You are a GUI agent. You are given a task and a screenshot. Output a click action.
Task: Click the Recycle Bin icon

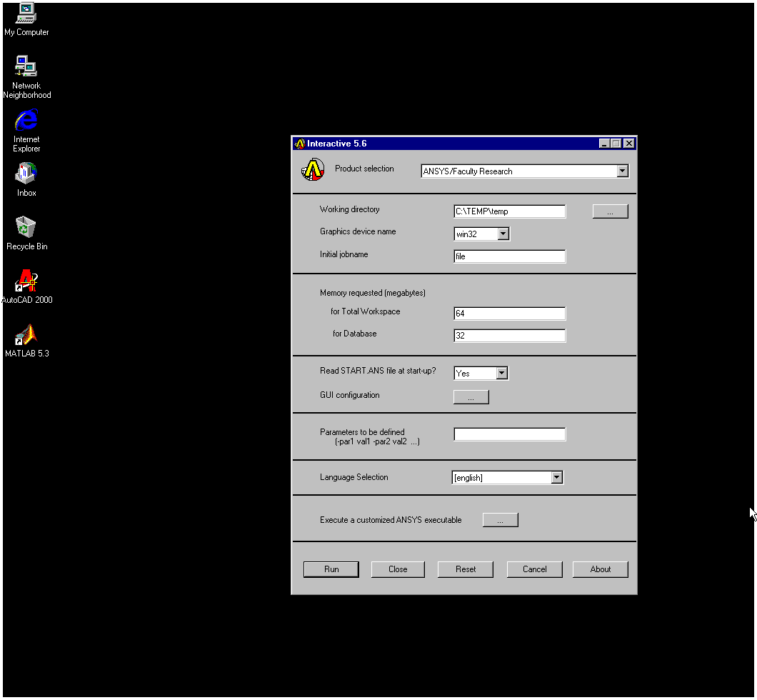[26, 227]
